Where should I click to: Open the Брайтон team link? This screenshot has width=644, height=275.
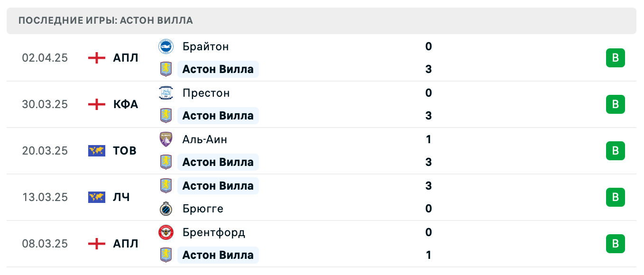click(205, 46)
